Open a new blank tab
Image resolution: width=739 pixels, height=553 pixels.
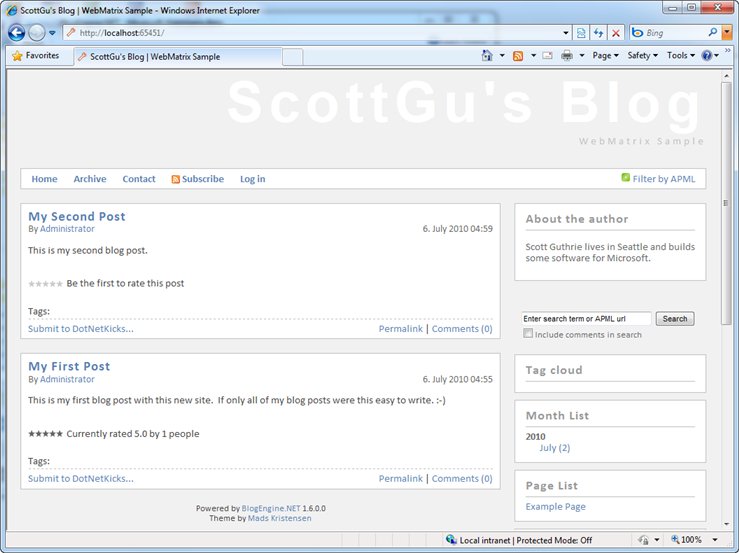click(x=293, y=57)
